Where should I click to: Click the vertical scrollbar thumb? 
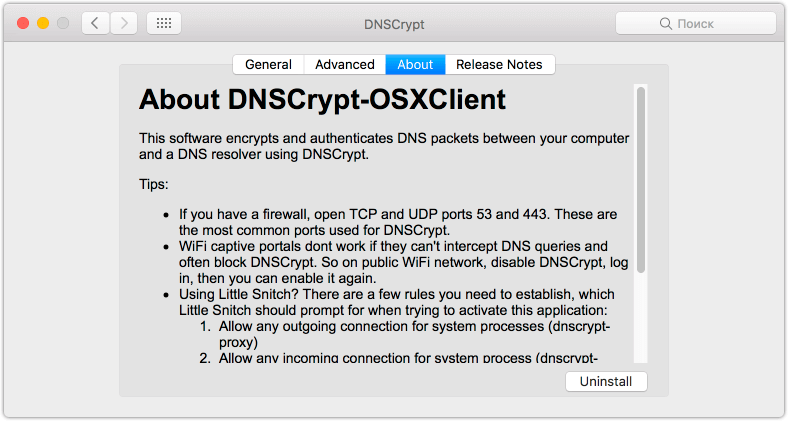641,180
